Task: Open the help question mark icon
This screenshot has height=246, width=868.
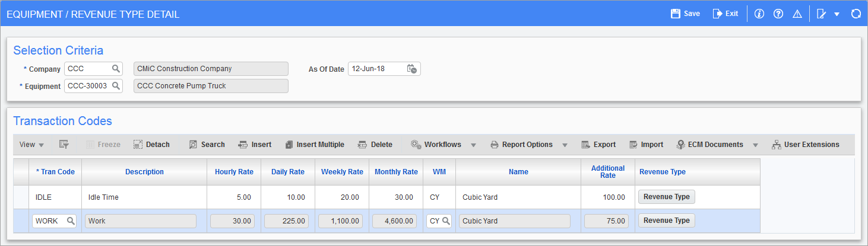Action: (x=778, y=14)
